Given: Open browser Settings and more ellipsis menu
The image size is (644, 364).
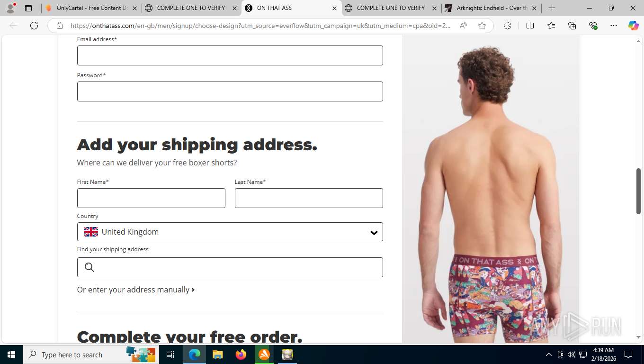Looking at the screenshot, I should click(x=614, y=26).
